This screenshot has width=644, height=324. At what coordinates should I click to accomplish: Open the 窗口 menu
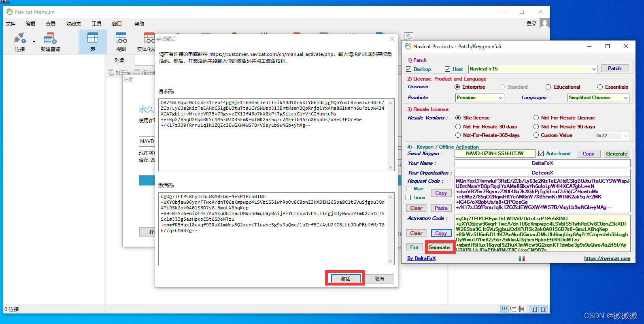click(117, 24)
